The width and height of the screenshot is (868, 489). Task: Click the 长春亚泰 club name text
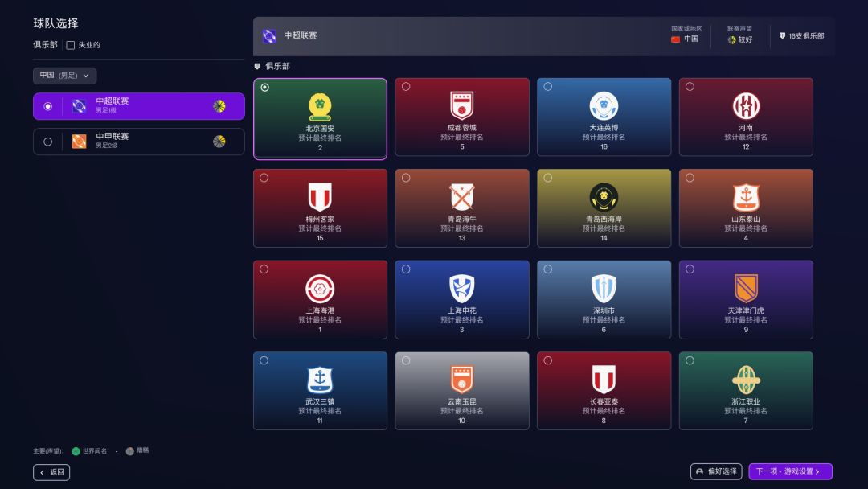pyautogui.click(x=604, y=401)
